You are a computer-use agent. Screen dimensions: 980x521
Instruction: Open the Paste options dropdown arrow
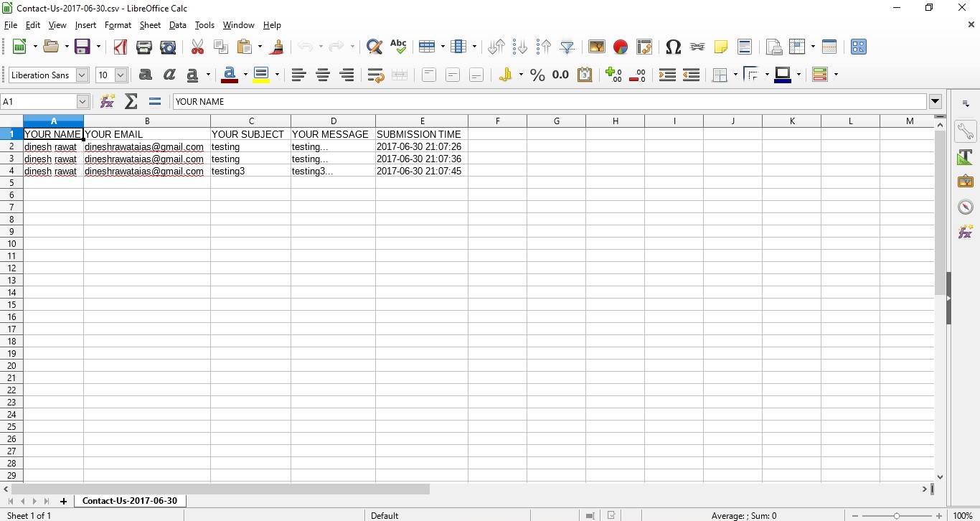coord(260,47)
